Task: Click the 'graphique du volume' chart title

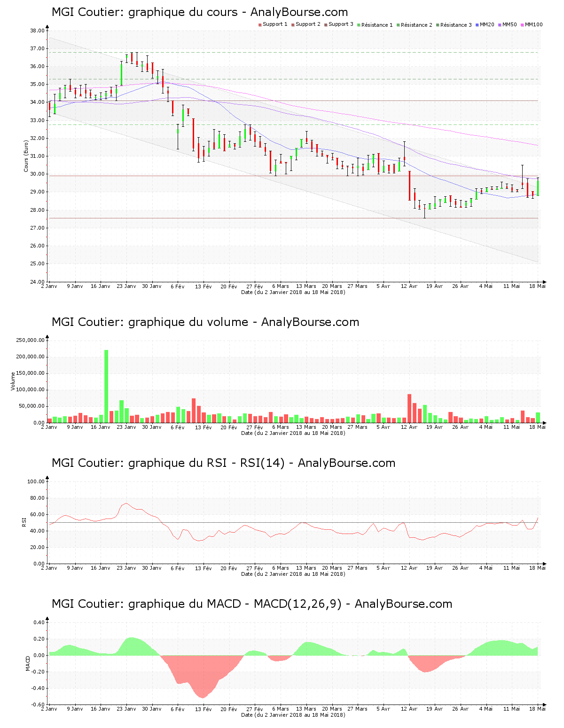Action: tap(205, 322)
